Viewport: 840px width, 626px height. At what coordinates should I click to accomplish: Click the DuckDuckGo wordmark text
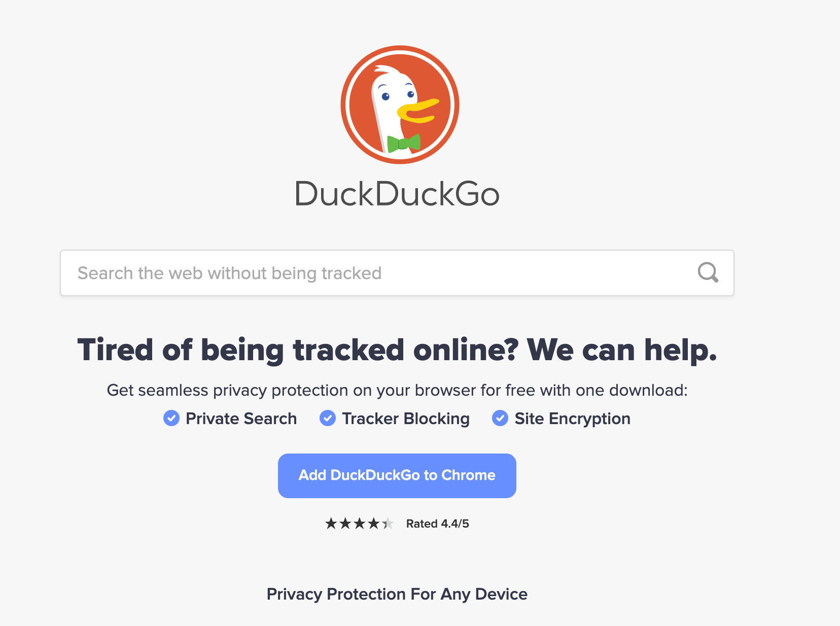pyautogui.click(x=397, y=194)
